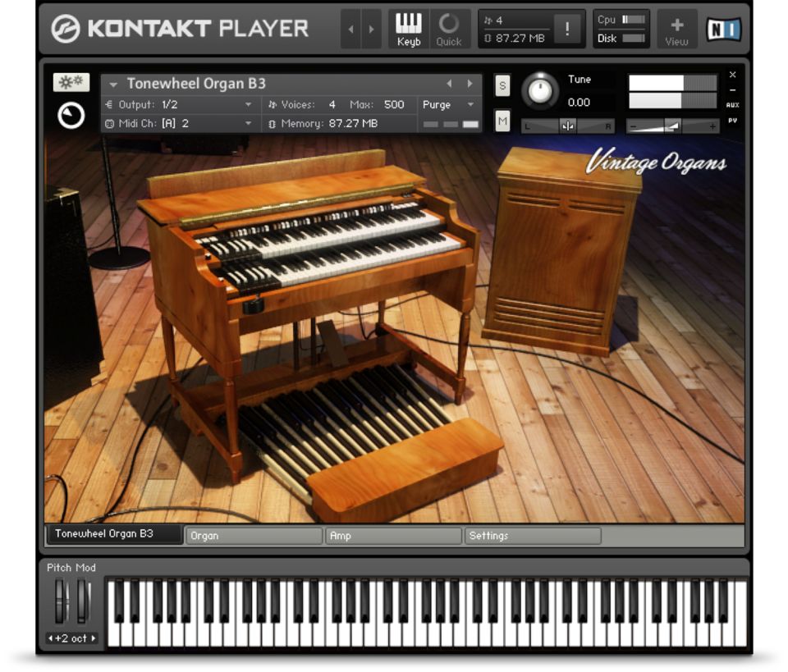
Task: Click the Quick-load icon
Action: click(x=449, y=29)
